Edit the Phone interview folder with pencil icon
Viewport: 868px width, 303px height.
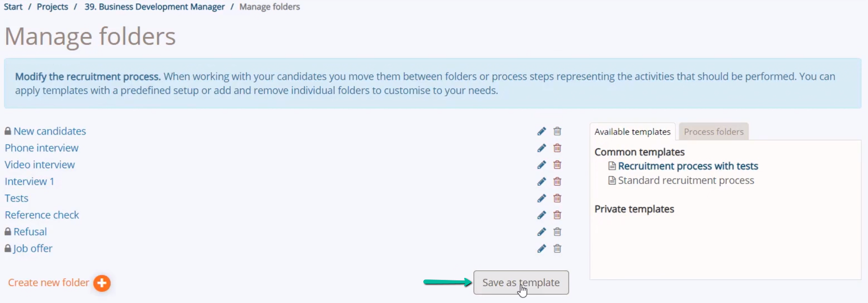[541, 148]
